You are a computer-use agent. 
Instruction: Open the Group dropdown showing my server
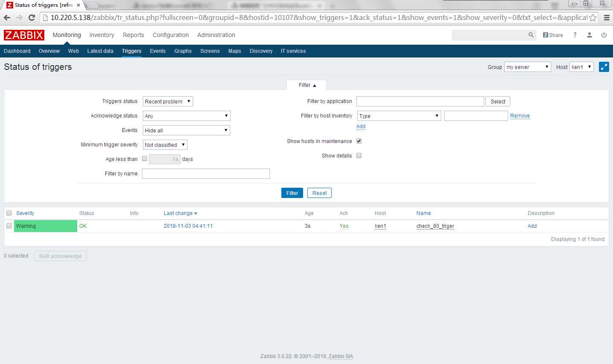(x=528, y=67)
